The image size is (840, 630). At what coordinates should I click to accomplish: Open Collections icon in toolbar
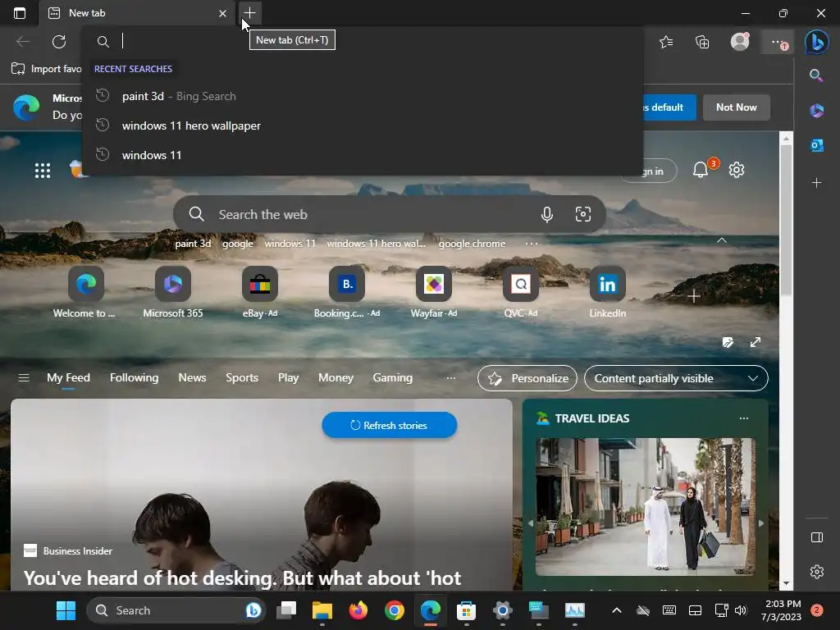click(x=702, y=42)
